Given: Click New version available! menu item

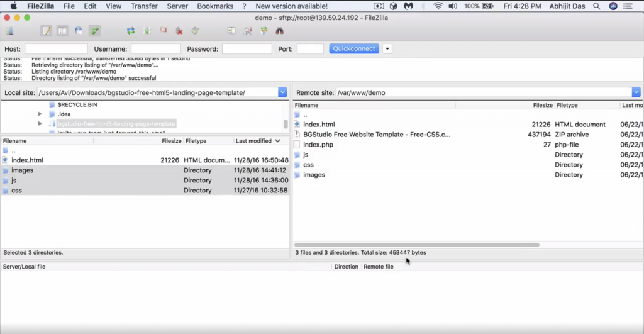Looking at the screenshot, I should pos(292,6).
